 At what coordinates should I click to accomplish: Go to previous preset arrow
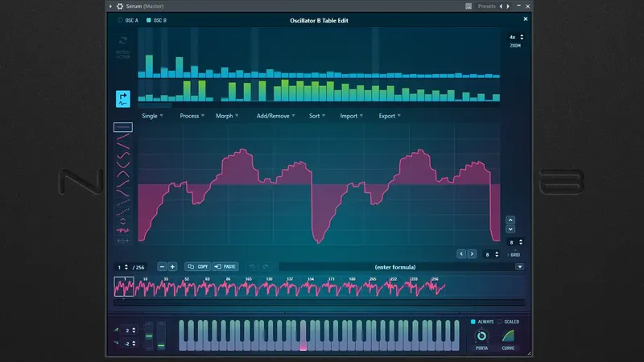click(x=501, y=6)
